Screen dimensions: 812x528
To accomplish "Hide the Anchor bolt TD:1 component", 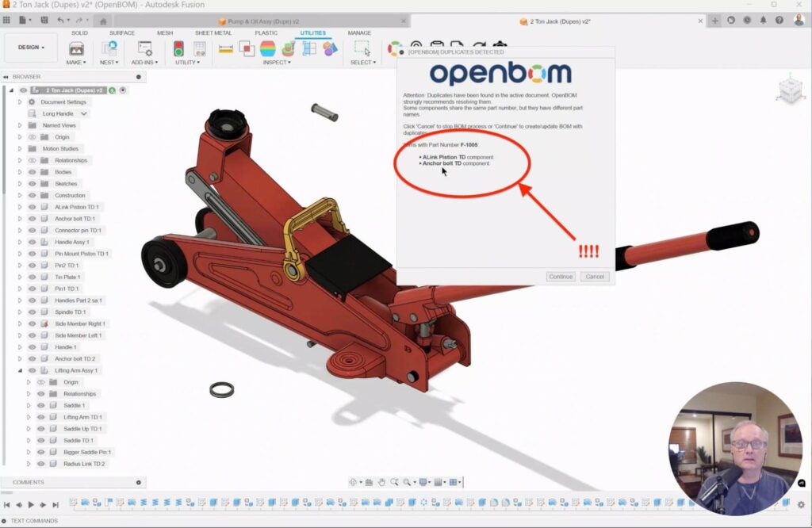I will [x=32, y=219].
